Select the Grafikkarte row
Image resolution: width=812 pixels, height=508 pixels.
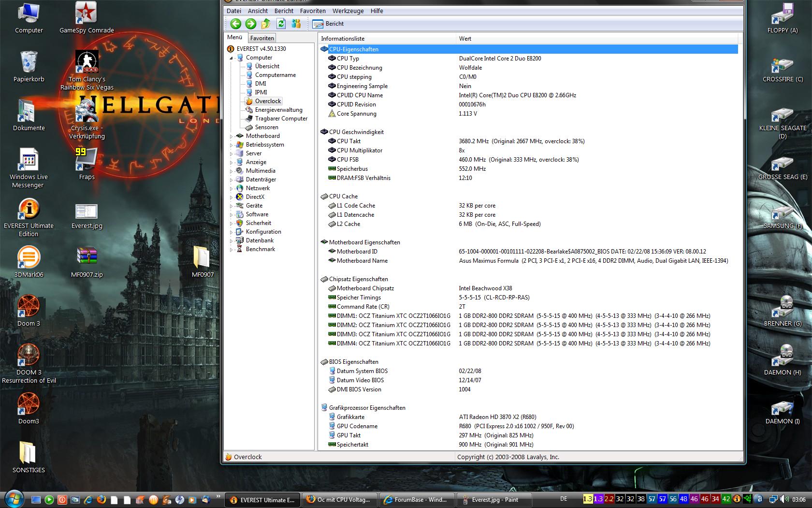pos(528,417)
